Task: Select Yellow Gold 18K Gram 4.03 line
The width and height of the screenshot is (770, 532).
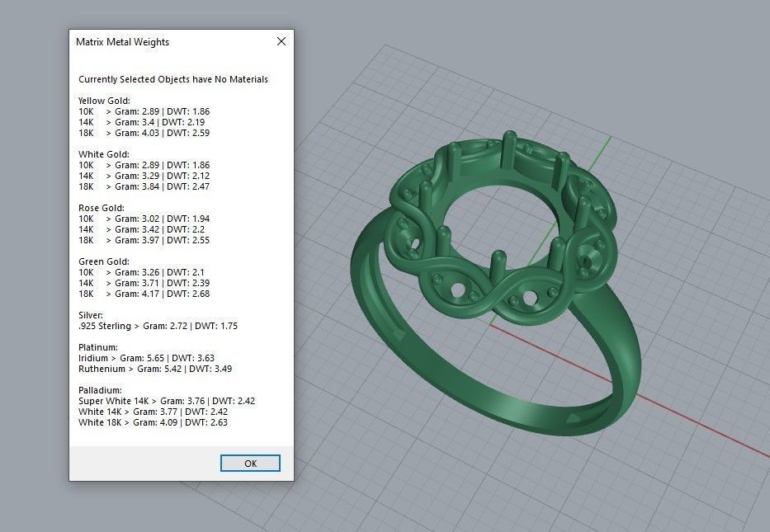Action: coord(144,133)
